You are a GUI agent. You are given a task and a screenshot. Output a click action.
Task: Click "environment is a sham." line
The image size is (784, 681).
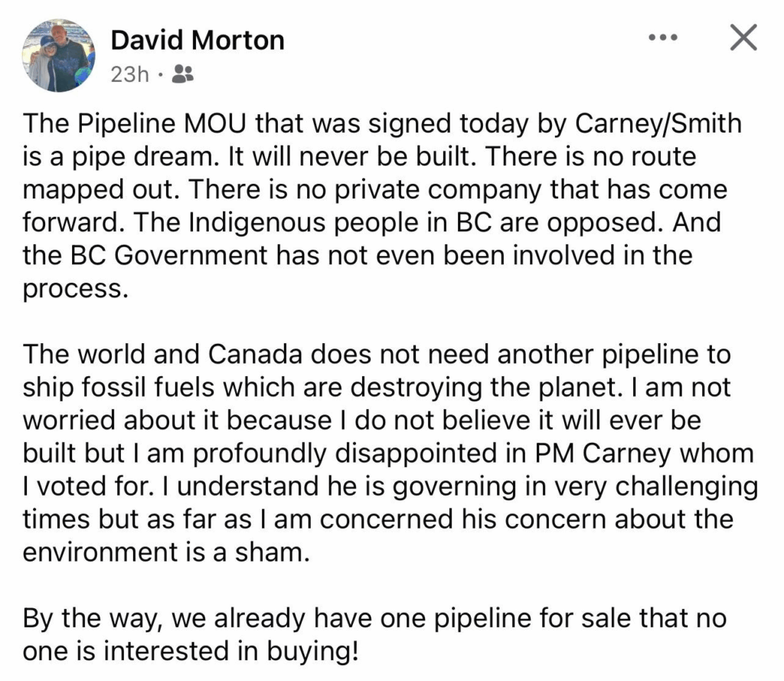click(166, 552)
